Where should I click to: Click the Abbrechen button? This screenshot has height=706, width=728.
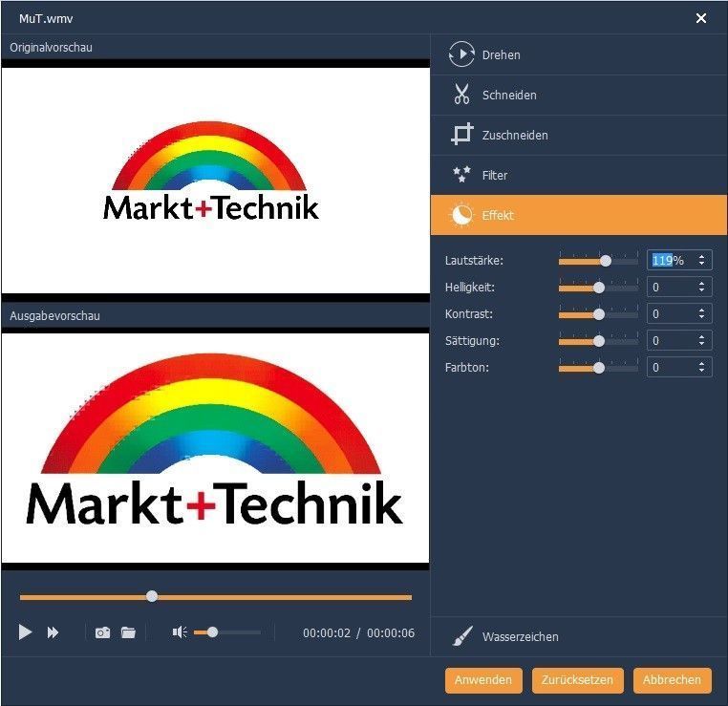(x=672, y=680)
